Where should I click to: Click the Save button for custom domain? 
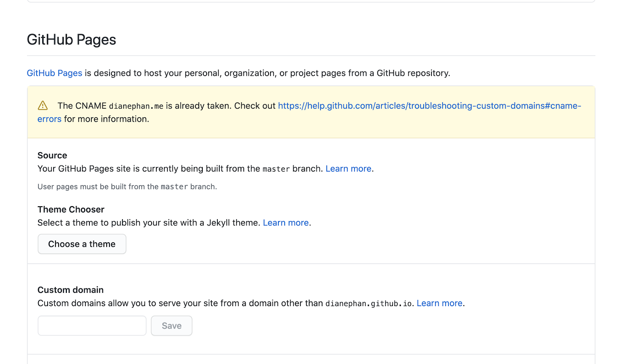172,326
